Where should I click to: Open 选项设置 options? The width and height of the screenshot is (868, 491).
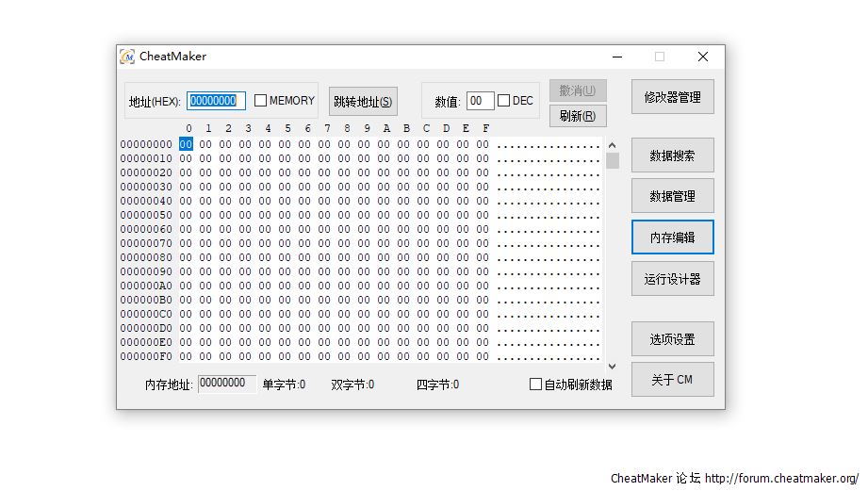(x=672, y=339)
